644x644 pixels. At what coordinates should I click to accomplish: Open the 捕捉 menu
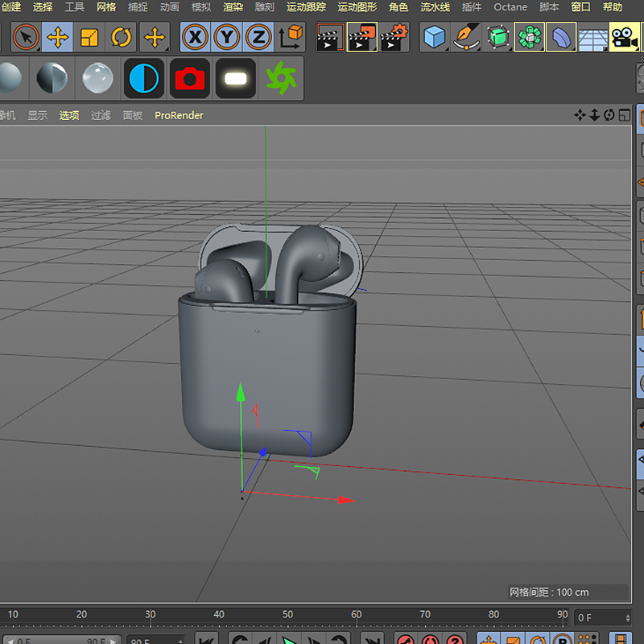pyautogui.click(x=138, y=7)
